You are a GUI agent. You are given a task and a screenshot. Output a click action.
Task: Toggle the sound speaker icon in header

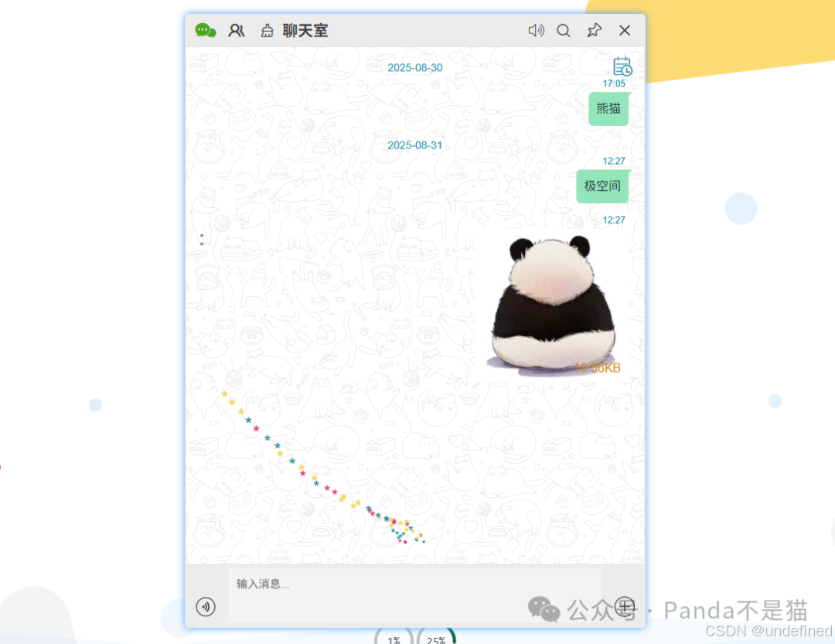pyautogui.click(x=537, y=30)
